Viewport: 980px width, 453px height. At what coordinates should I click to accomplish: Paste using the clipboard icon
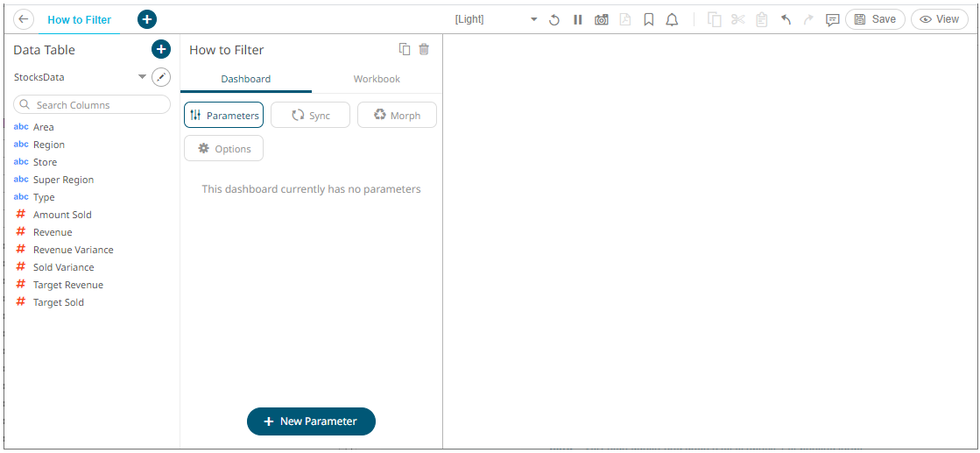[761, 20]
